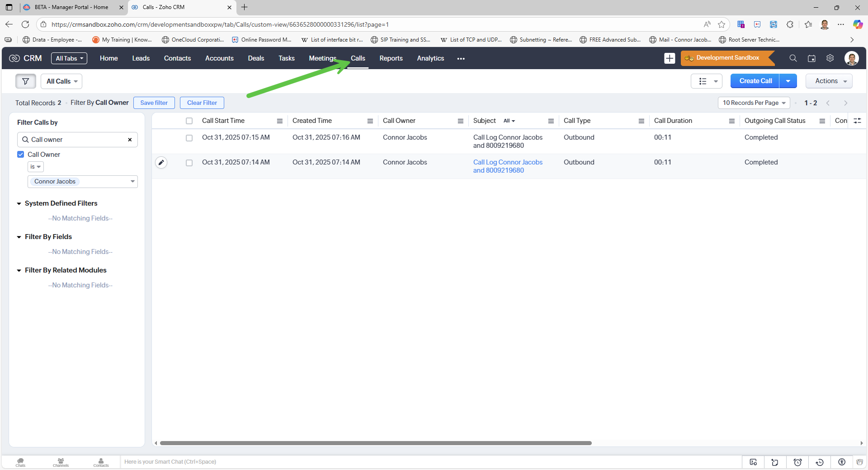
Task: Uncheck the Call Owner filter checkbox
Action: (x=21, y=155)
